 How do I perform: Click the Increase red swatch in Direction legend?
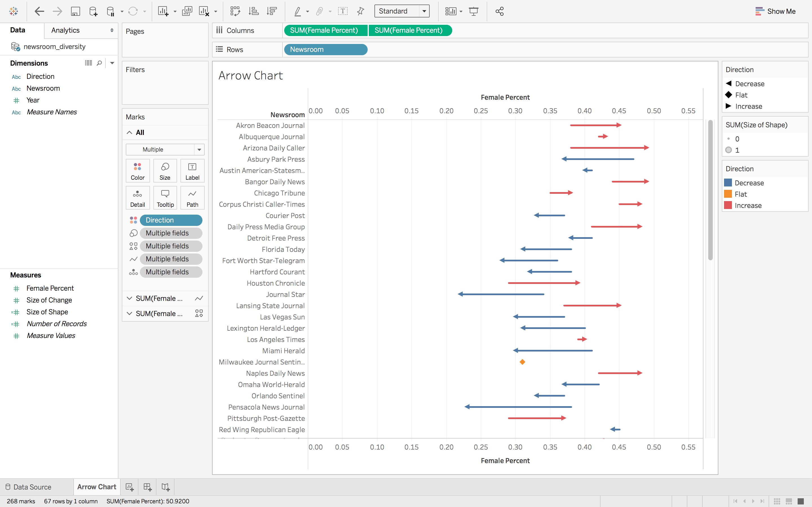(x=728, y=205)
